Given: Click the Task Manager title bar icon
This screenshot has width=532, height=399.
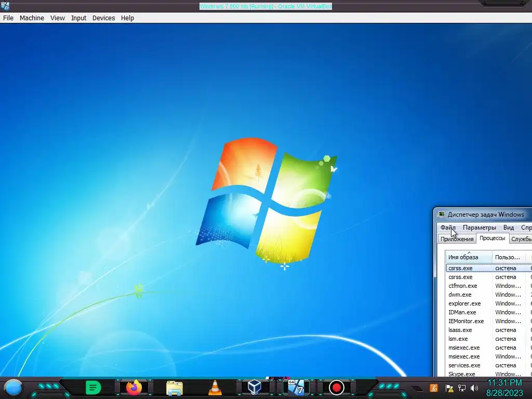Looking at the screenshot, I should click(x=442, y=214).
